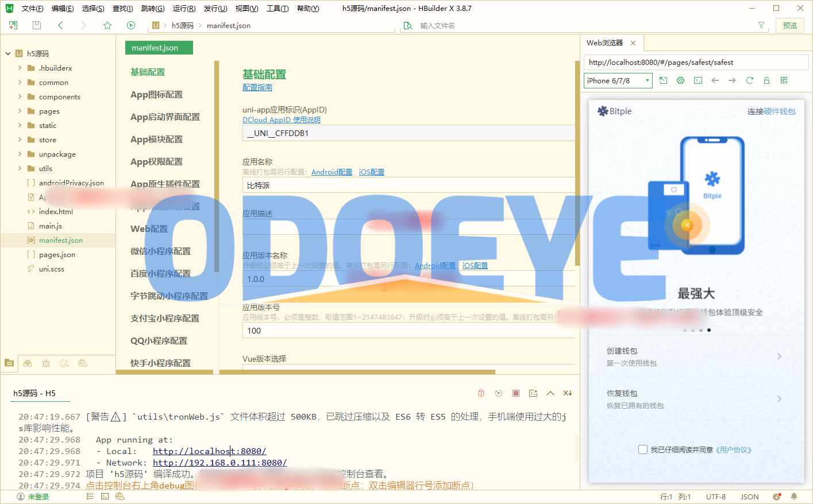Viewport: 813px width, 504px height.
Task: Open the 192.168.0.111:8080 network link
Action: (220, 463)
